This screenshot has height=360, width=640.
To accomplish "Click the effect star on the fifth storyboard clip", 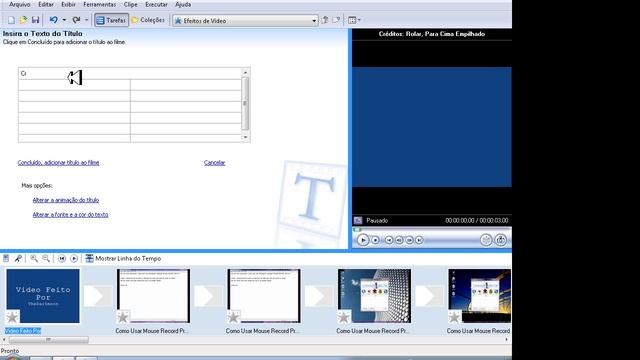I will tap(454, 317).
